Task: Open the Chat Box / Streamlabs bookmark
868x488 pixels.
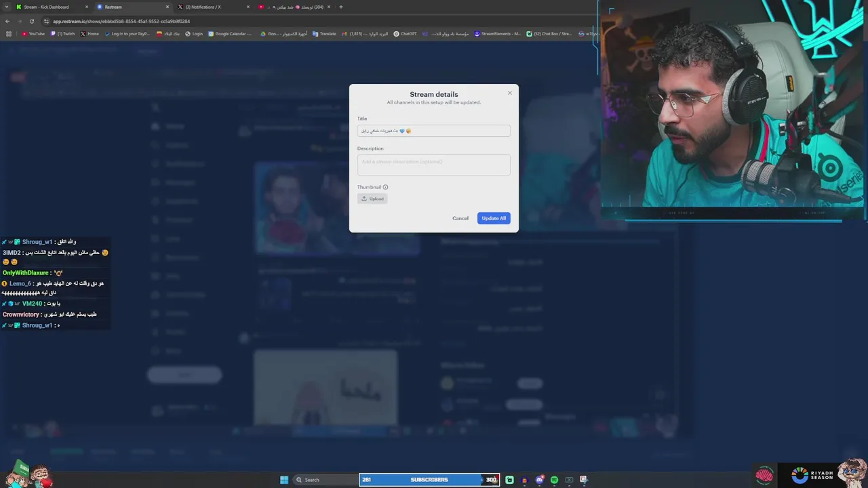Action: point(549,34)
